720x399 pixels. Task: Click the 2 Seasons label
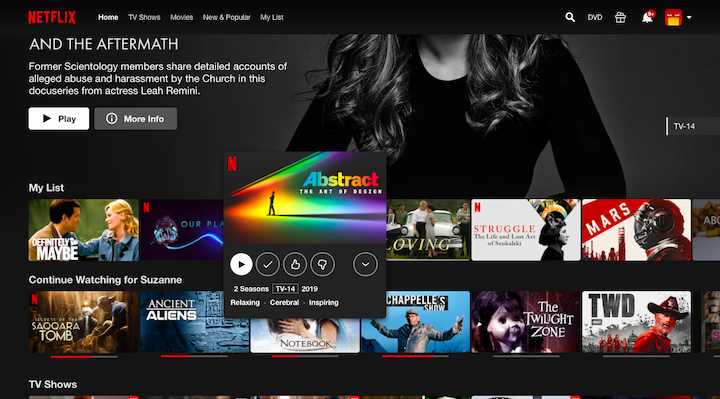click(251, 289)
